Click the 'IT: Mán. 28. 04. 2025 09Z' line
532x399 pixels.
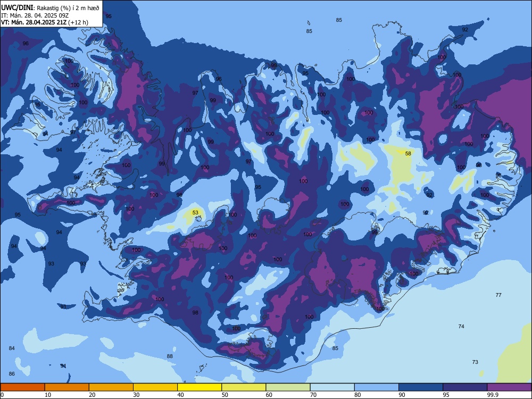(35, 15)
